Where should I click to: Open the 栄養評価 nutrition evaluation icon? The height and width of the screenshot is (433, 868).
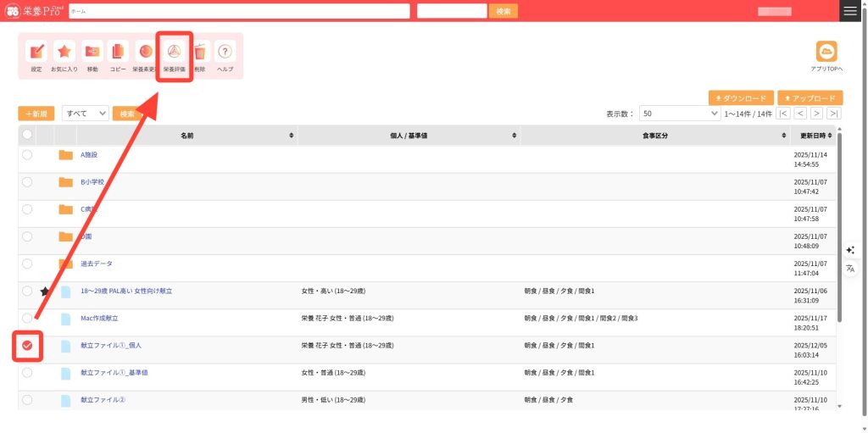(x=174, y=54)
